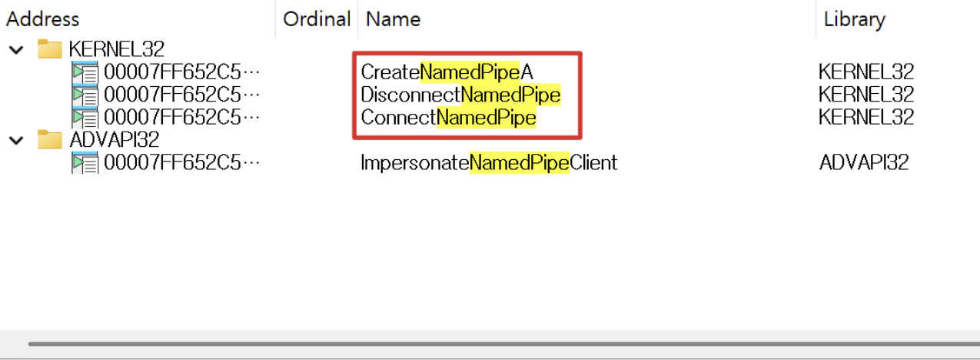The image size is (980, 360).
Task: Select the CreateNamedPipeA import entry
Action: (447, 73)
